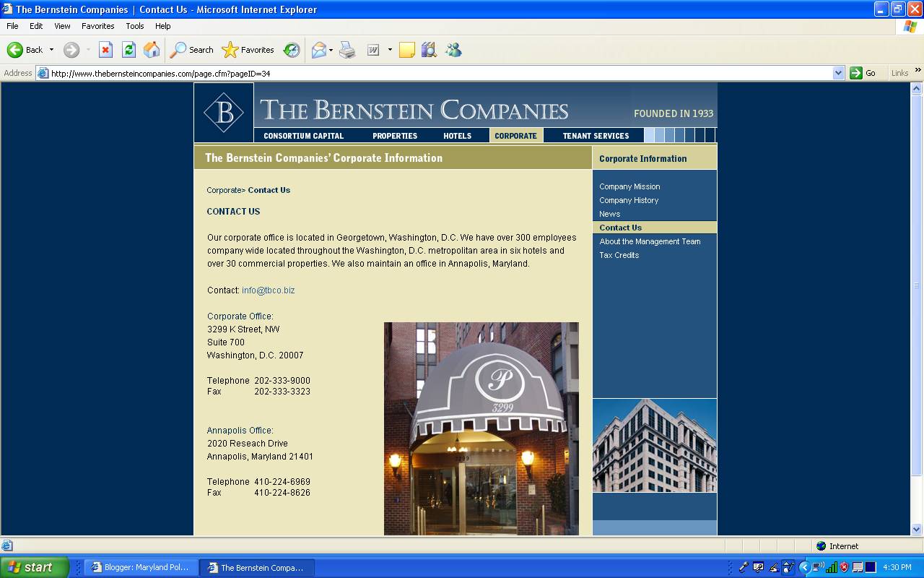The image size is (924, 578).
Task: Click the wireless network tray icon
Action: (818, 567)
